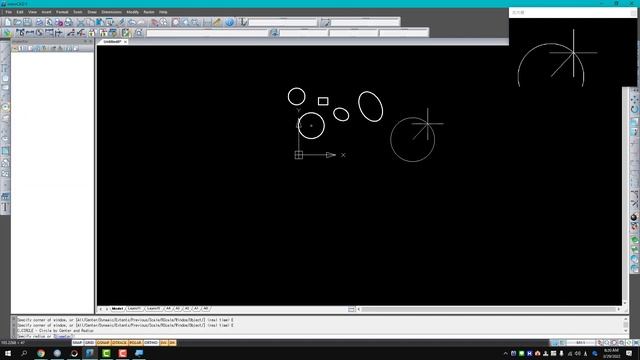The height and width of the screenshot is (360, 640).
Task: Click the Redo arrow icon
Action: tap(141, 22)
